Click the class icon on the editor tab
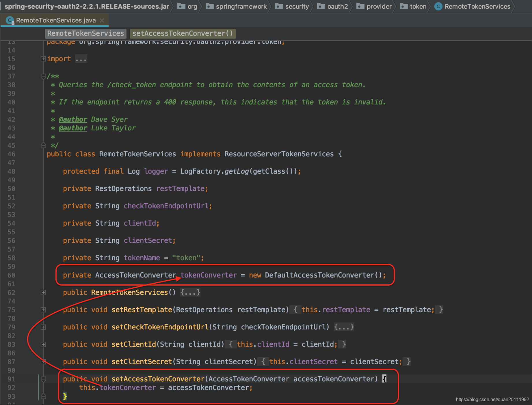This screenshot has width=532, height=405. tap(10, 20)
